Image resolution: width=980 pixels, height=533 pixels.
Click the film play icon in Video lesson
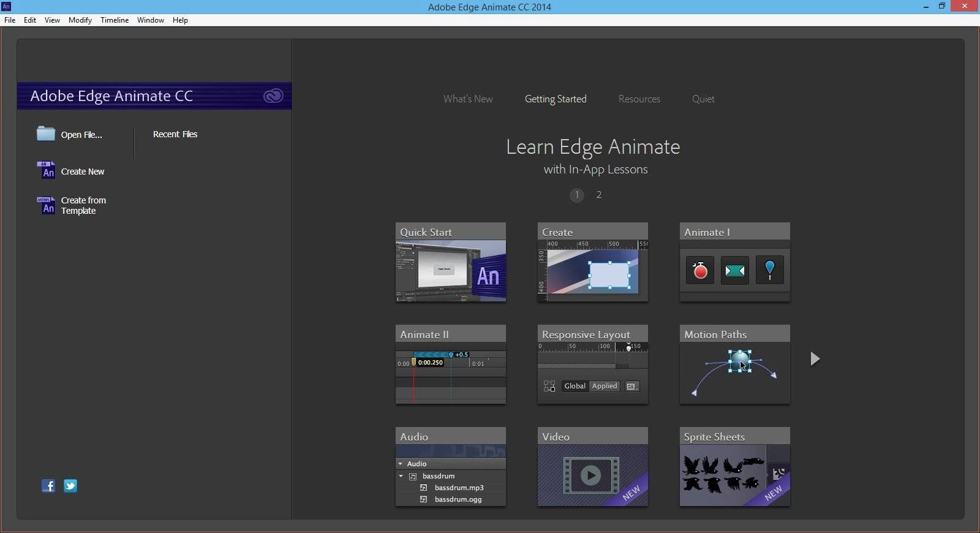591,475
